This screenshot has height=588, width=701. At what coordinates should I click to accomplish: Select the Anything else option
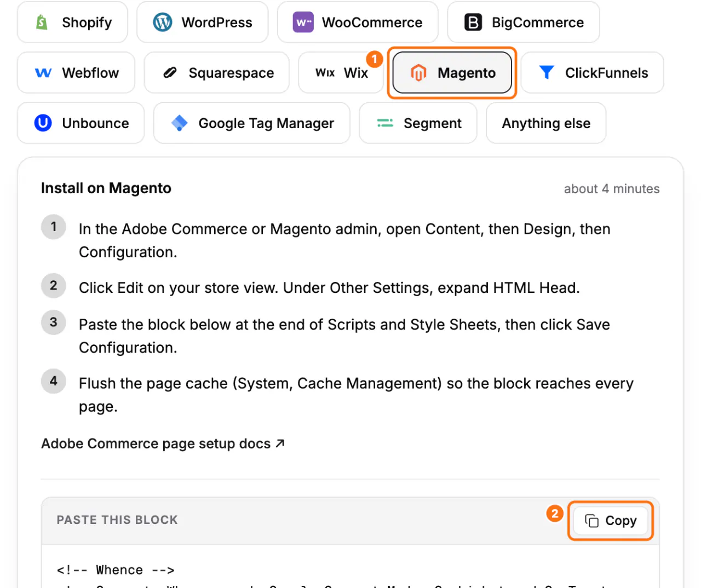coord(546,123)
